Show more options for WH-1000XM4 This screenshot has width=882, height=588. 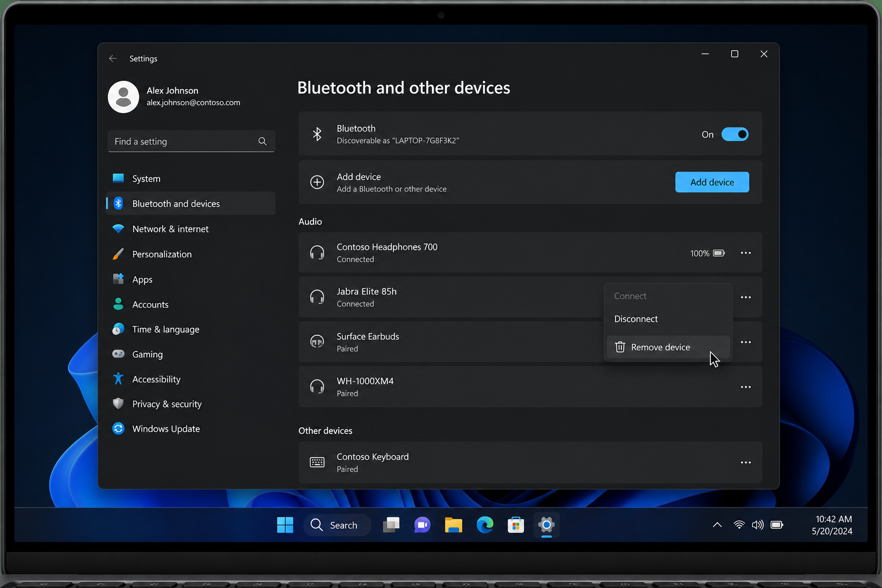tap(745, 386)
